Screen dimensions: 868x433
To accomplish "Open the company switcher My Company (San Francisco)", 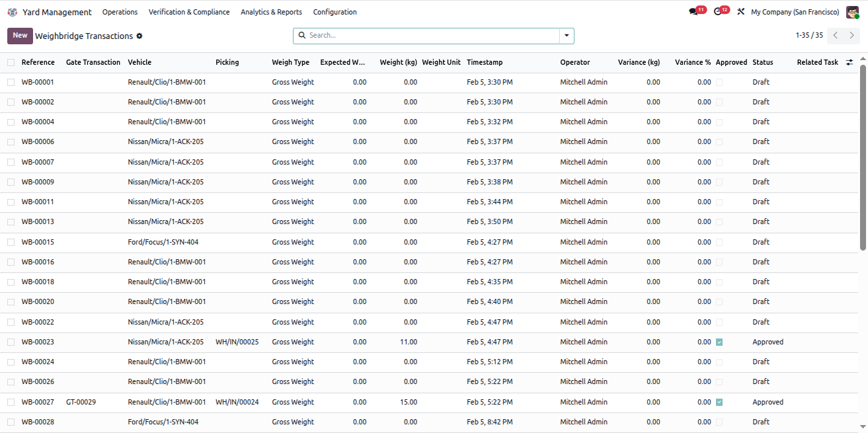I will tap(795, 12).
